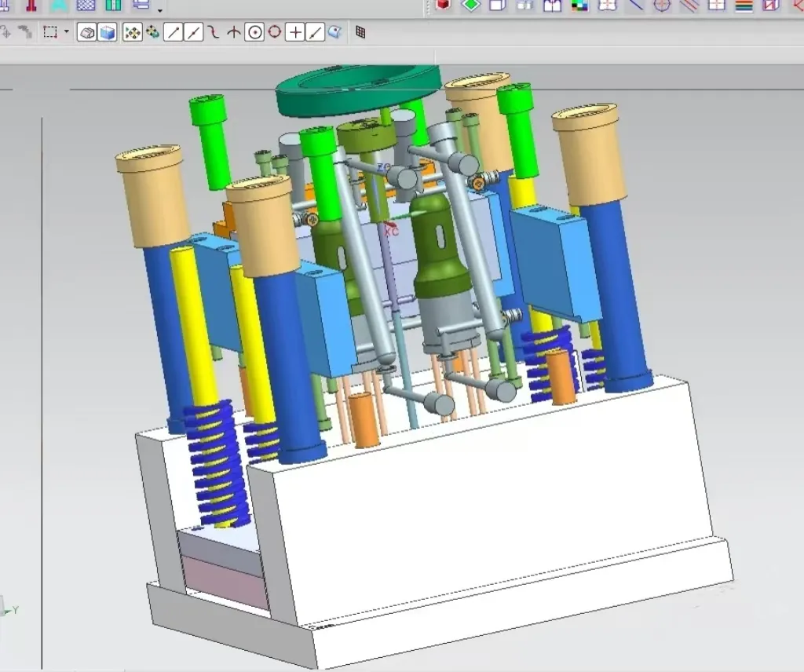The image size is (804, 672).
Task: Open the top-left toolbar overflow arrow
Action: [x=160, y=10]
